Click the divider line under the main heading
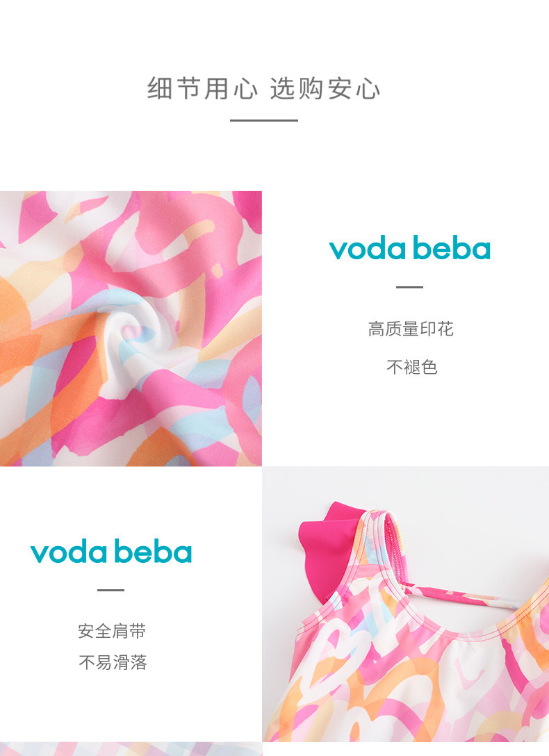549x756 pixels. click(x=263, y=120)
